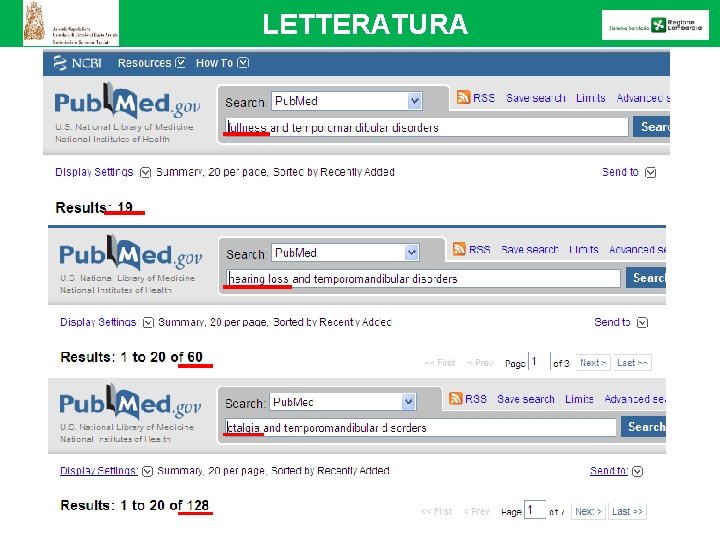
Task: Click page number field in results of 60
Action: pyautogui.click(x=540, y=362)
